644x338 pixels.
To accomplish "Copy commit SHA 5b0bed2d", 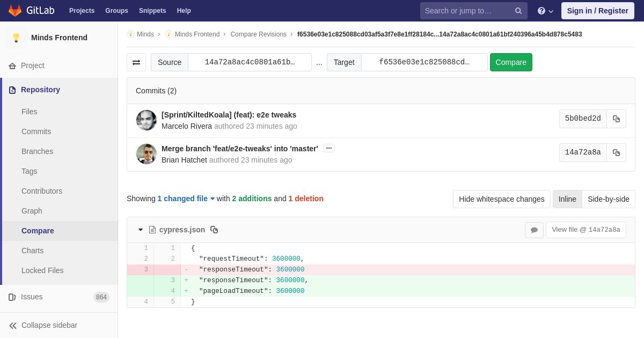I will (x=616, y=119).
